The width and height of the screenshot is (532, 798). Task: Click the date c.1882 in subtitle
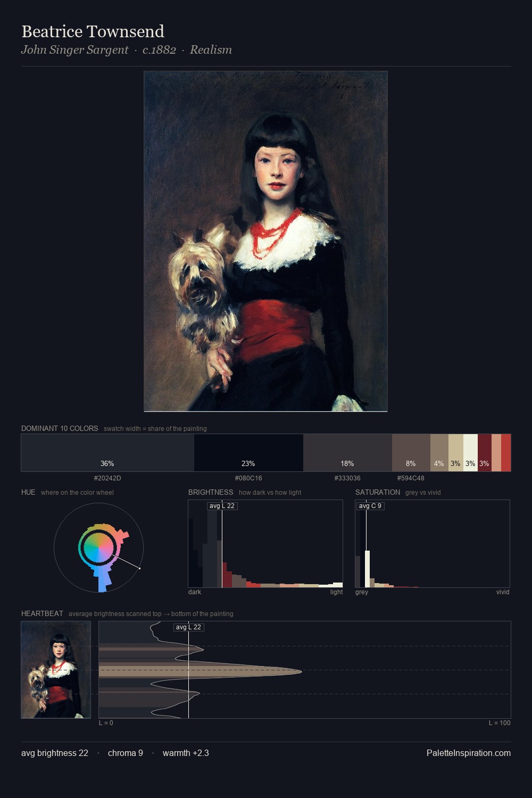(x=159, y=50)
